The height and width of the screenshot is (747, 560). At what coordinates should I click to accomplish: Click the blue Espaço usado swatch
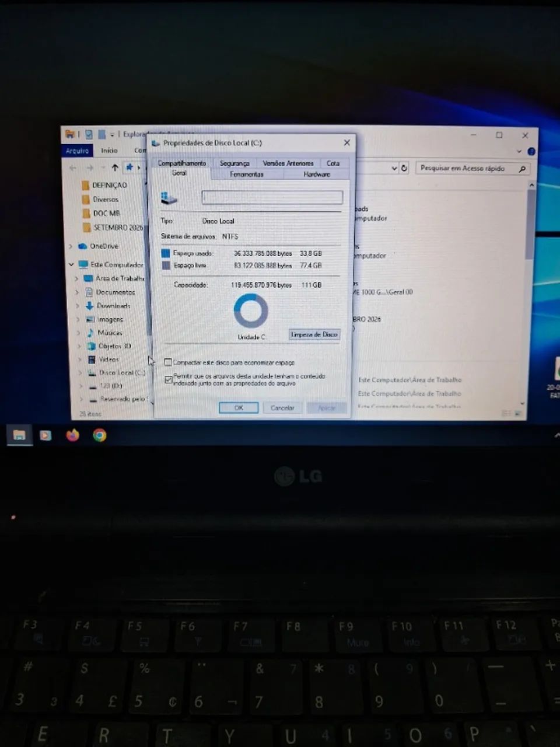pos(166,253)
